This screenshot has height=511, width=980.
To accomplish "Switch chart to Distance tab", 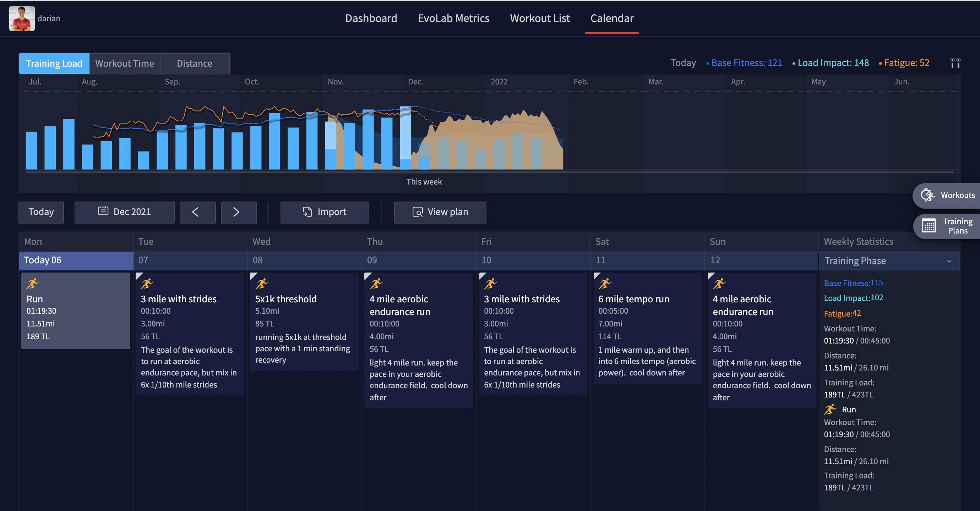I will click(195, 64).
